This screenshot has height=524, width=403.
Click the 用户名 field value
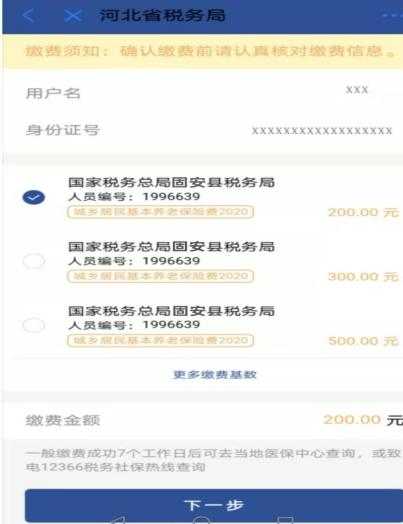click(357, 90)
